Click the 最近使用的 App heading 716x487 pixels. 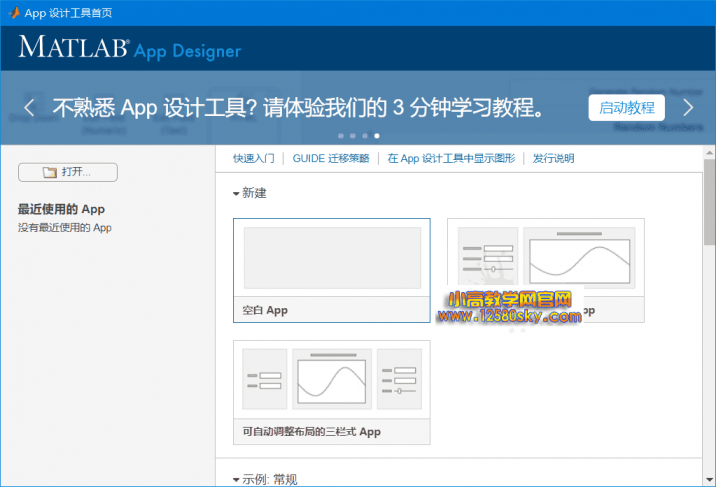pyautogui.click(x=61, y=209)
